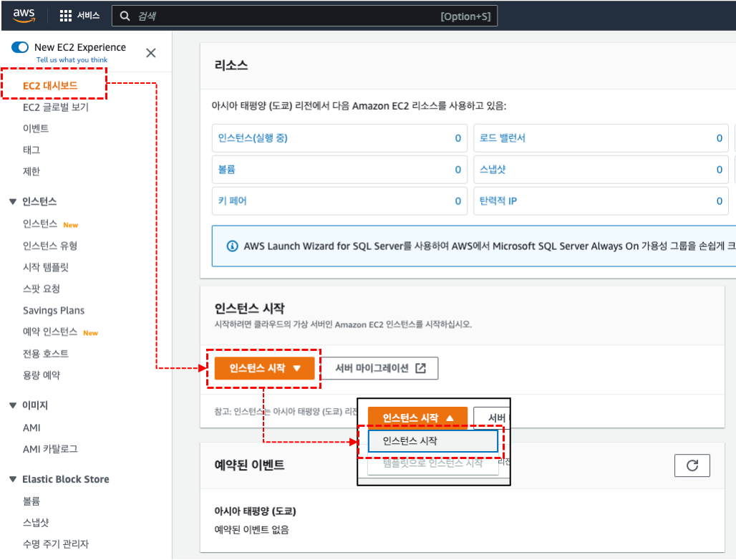This screenshot has width=736, height=560.
Task: Close the sidebar with the X icon
Action: [150, 53]
